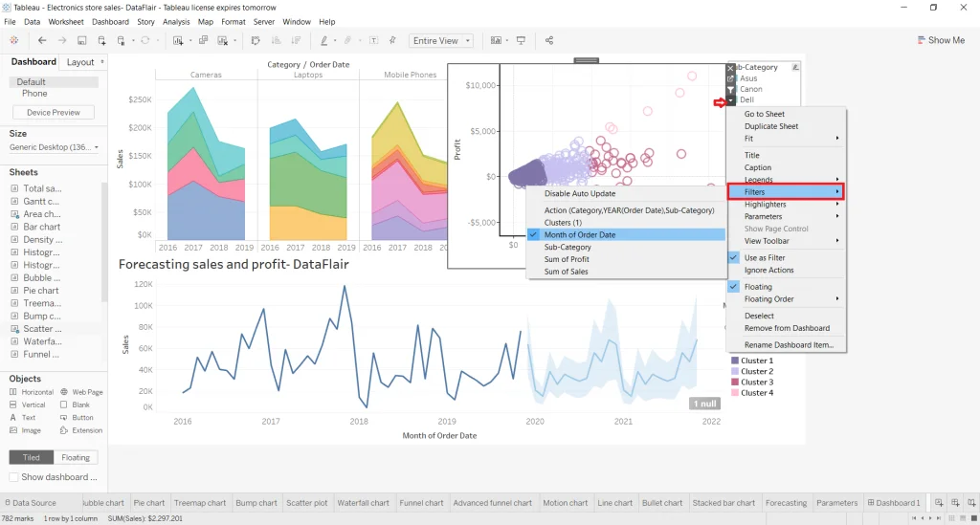Open the Format menu in menu bar
Viewport: 980px width, 525px height.
click(234, 22)
